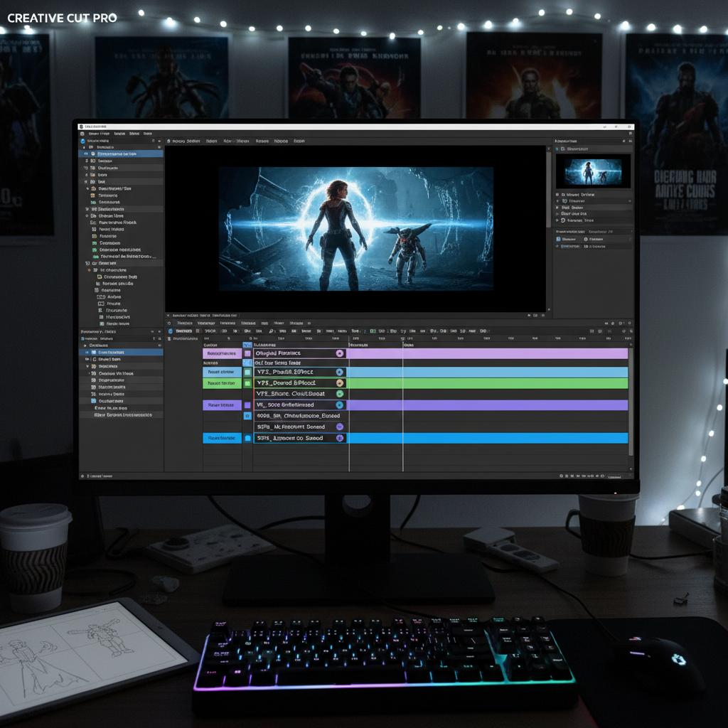Click the green circle icon on the fourth timeline row
The width and height of the screenshot is (728, 728).
click(x=339, y=393)
